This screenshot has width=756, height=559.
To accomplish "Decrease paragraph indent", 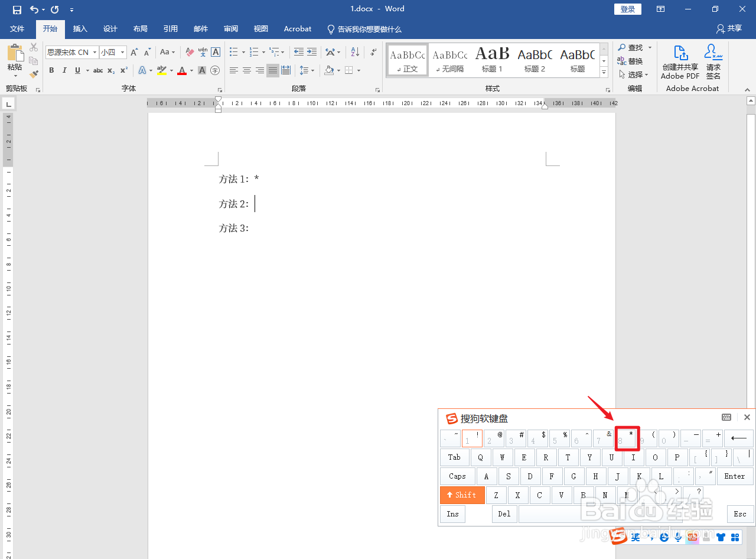I will 299,52.
